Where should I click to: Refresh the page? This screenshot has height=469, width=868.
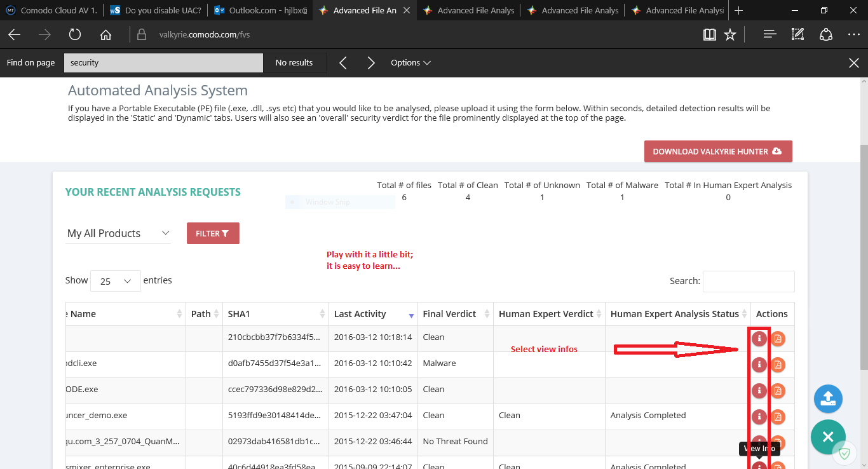[x=75, y=35]
